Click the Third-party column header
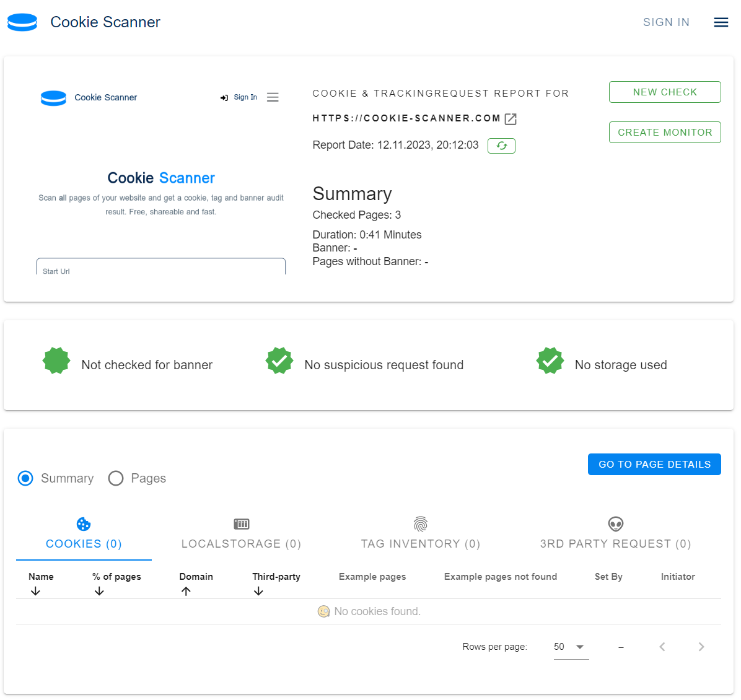741x700 pixels. [276, 577]
